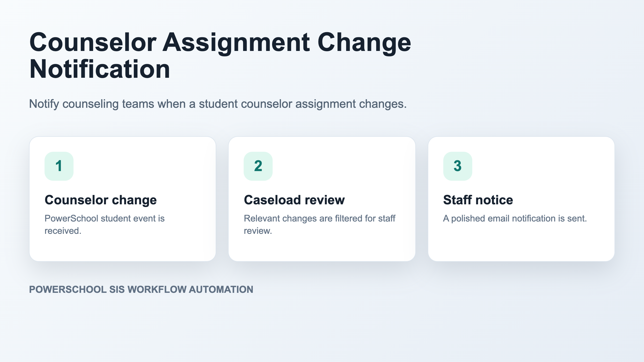644x362 pixels.
Task: Click 'POWERSCHOOL SIS WORKFLOW AUTOMATION' footer label
Action: (141, 290)
